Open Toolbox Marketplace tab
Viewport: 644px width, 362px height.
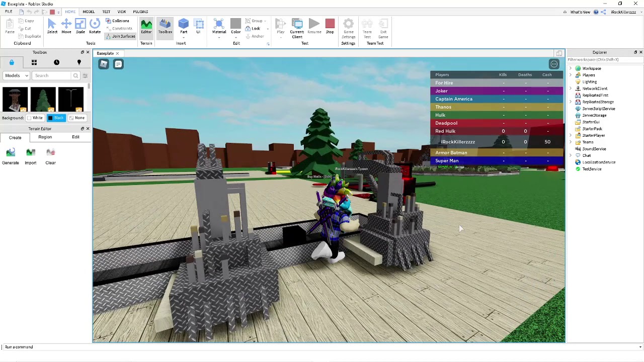pos(12,62)
